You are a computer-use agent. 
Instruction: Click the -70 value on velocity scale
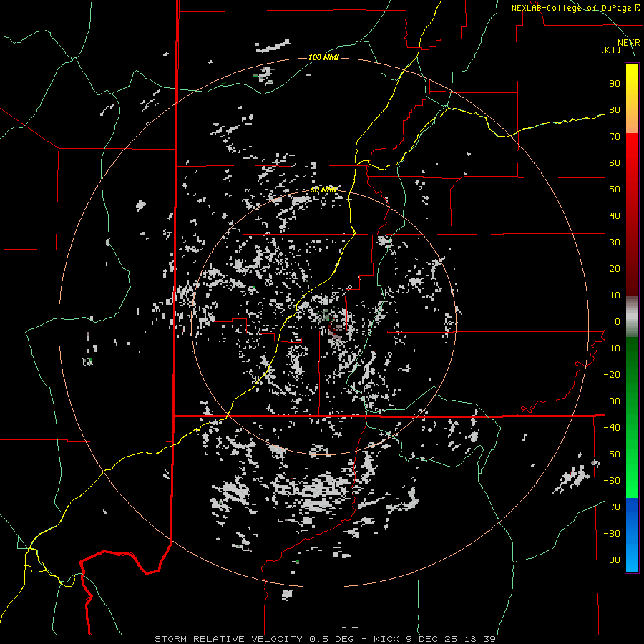(612, 507)
